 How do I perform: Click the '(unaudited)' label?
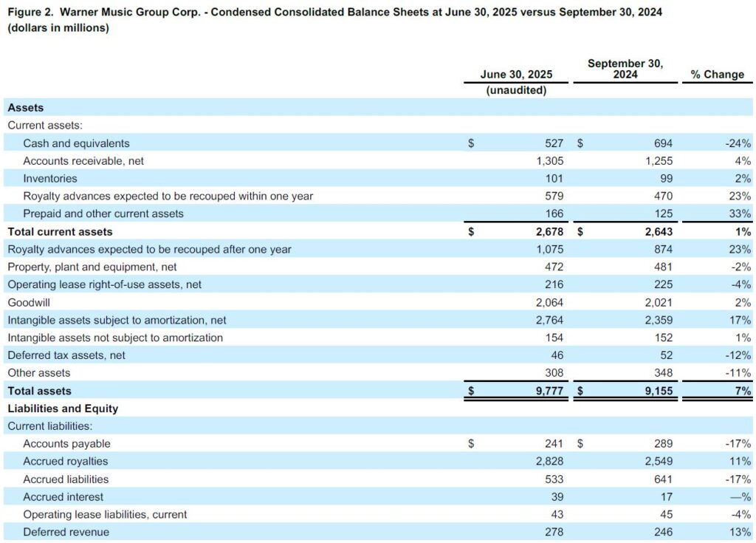click(x=516, y=90)
